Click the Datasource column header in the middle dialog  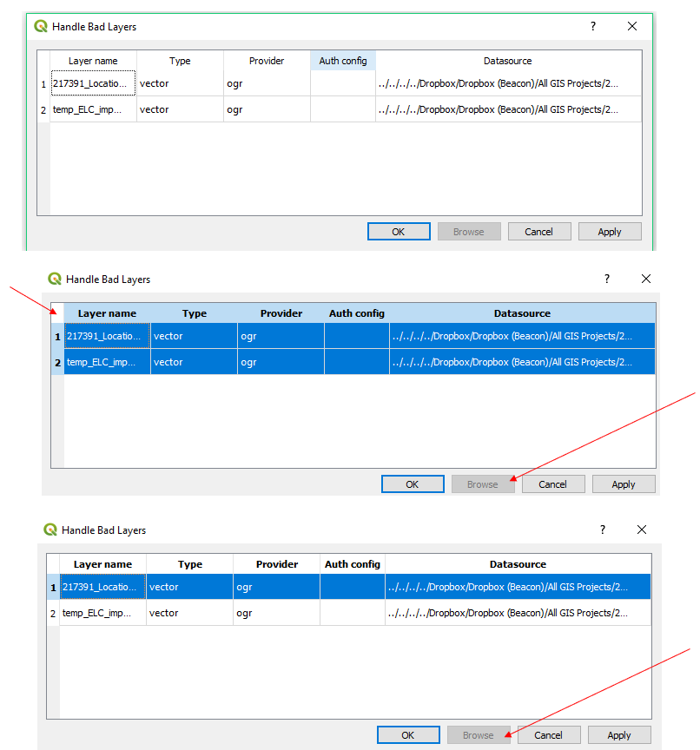tap(522, 312)
